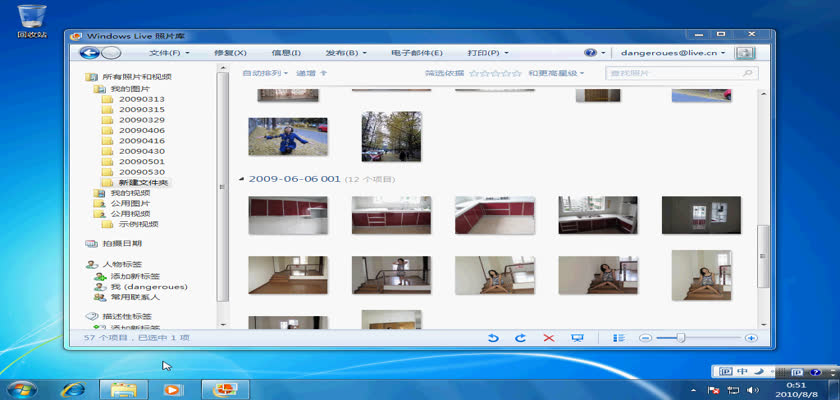This screenshot has height=400, width=840.
Task: Collapse the 2009-06-06 001 group
Action: click(241, 179)
